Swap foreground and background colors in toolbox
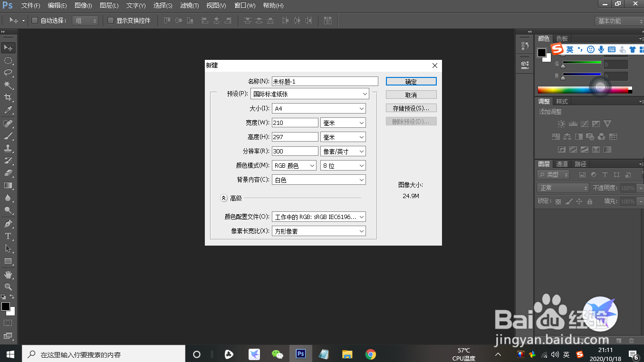 (x=12, y=297)
